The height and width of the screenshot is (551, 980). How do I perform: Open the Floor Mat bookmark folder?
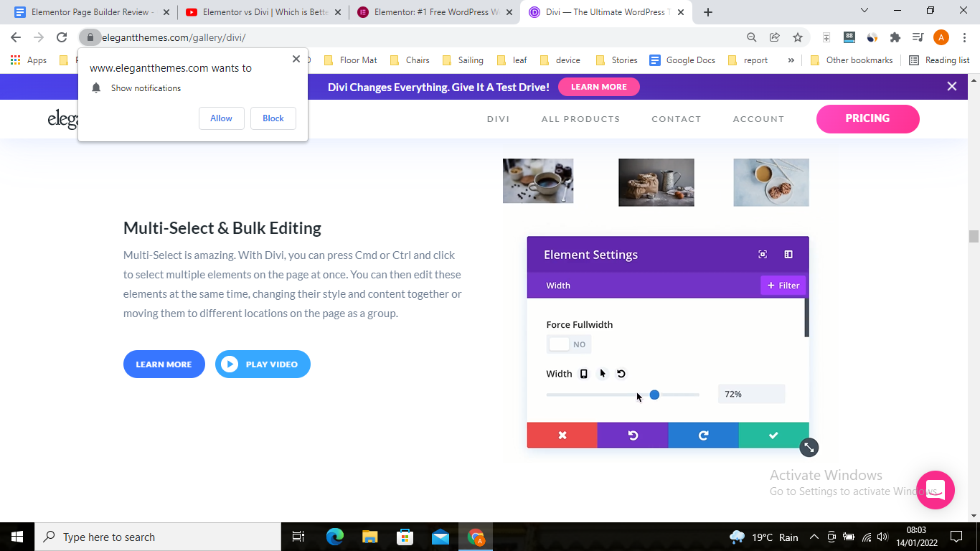pyautogui.click(x=350, y=60)
